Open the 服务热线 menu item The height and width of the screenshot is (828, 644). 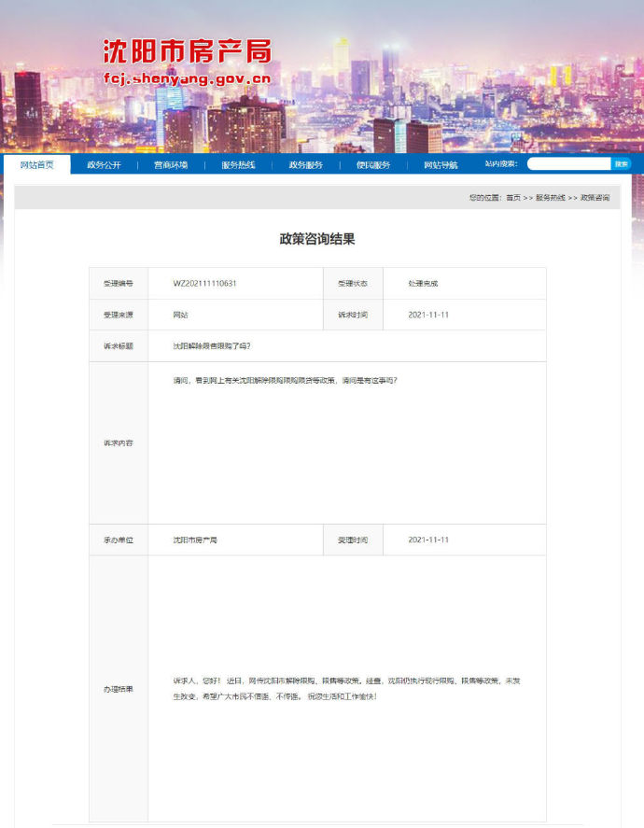[x=238, y=164]
